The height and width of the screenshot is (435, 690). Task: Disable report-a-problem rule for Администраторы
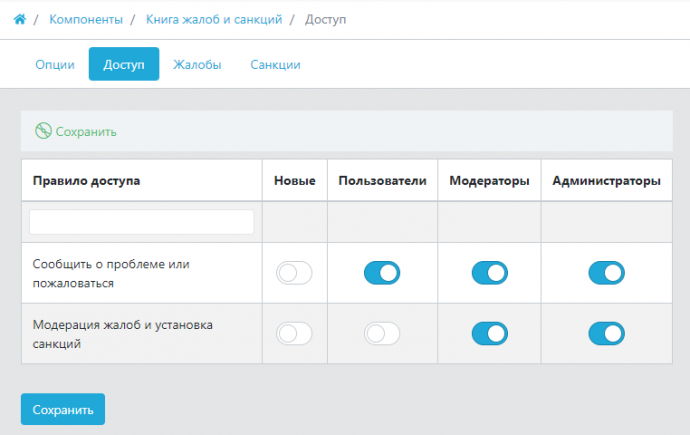(606, 273)
